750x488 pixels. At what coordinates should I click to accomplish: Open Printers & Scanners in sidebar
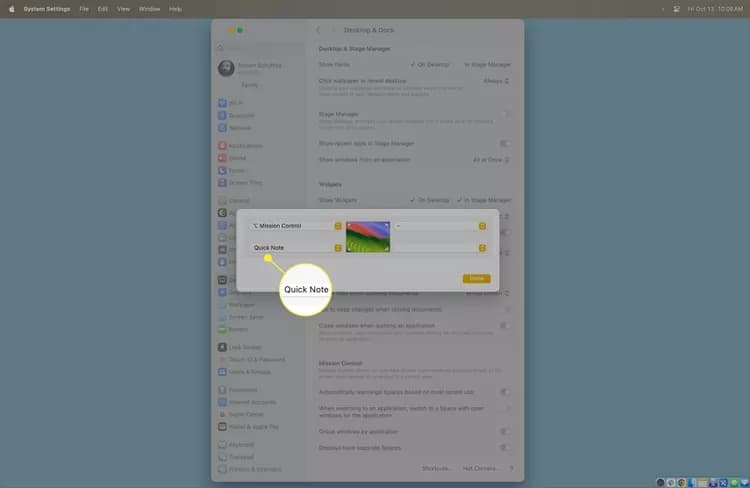[x=250, y=469]
